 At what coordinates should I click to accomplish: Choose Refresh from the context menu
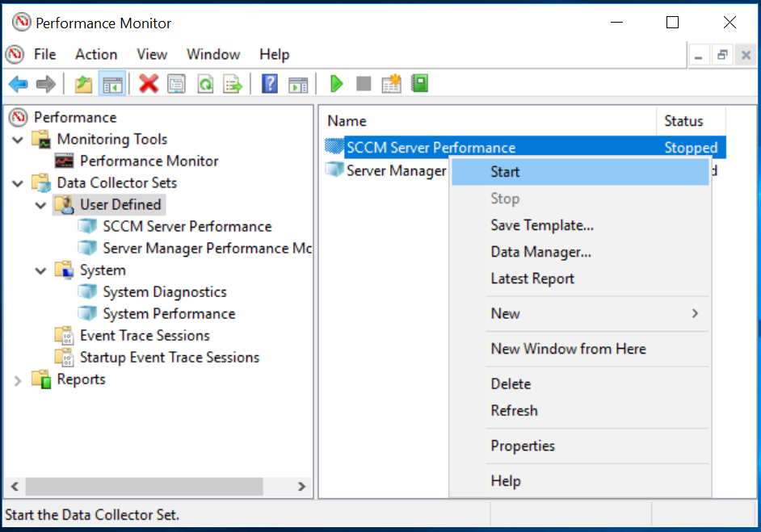(x=581, y=411)
